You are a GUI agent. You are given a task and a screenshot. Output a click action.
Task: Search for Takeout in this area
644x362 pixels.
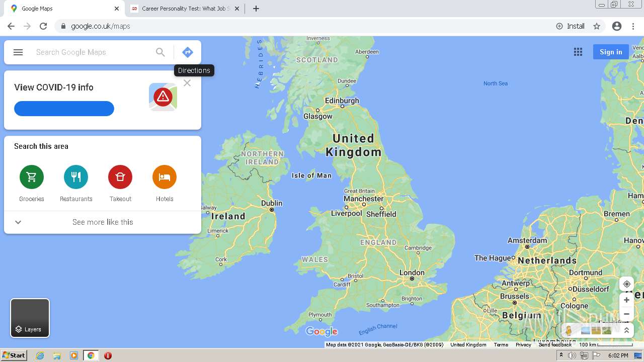pos(120,184)
